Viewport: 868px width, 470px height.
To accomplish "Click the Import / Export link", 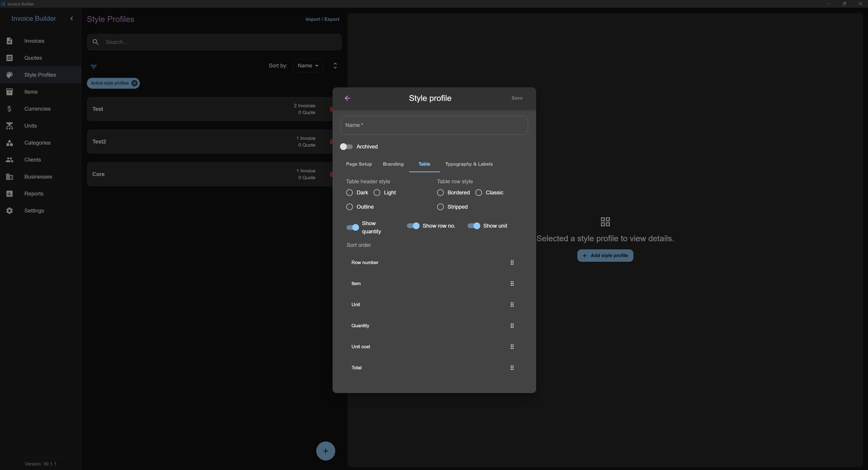I will pyautogui.click(x=322, y=19).
